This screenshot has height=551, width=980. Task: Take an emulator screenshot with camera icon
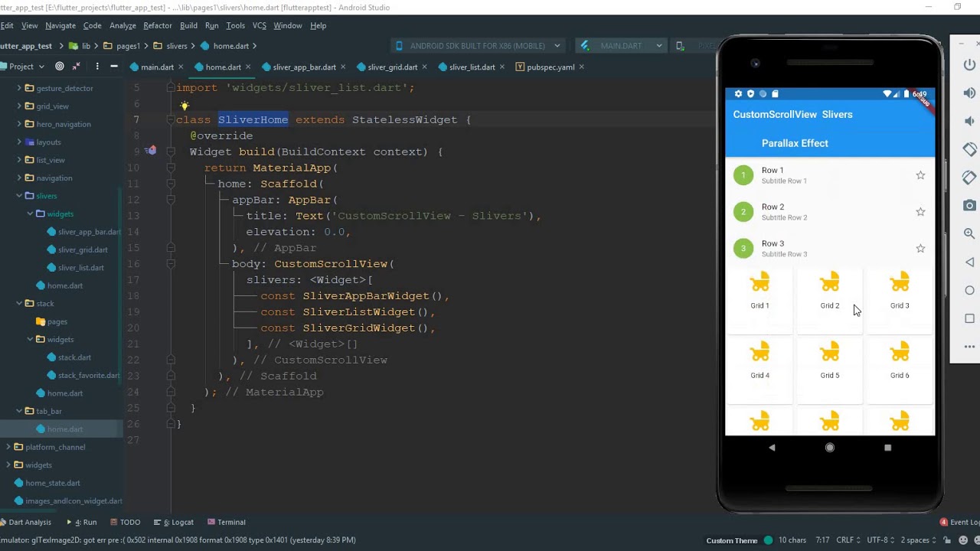969,205
